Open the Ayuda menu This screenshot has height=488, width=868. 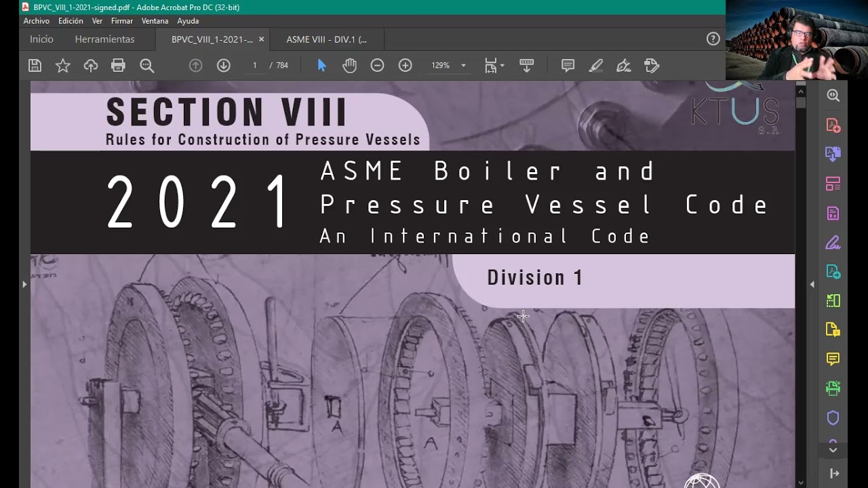[188, 21]
